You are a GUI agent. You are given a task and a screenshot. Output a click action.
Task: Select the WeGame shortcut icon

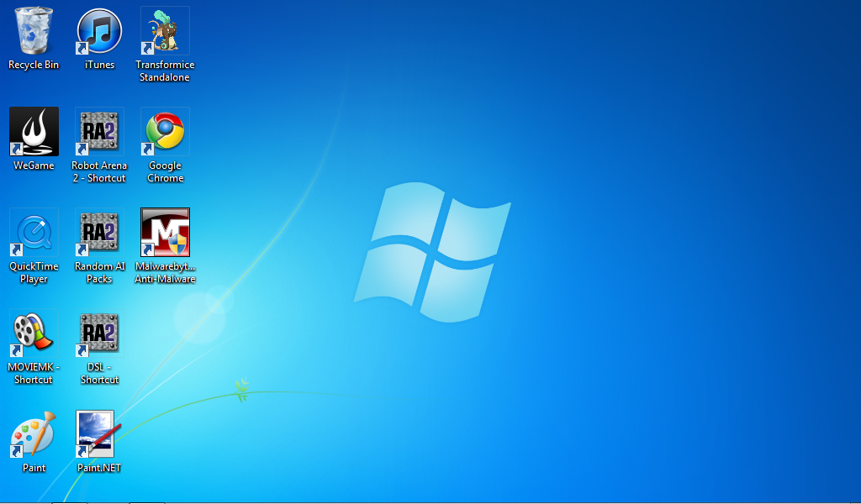tap(34, 132)
